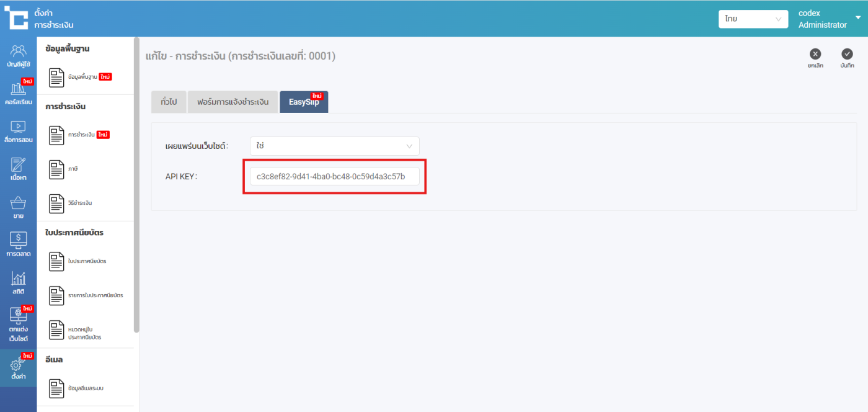Open the บัญชีผู้ใช้ (user accounts) sidebar icon
The image size is (868, 412).
pos(19,56)
